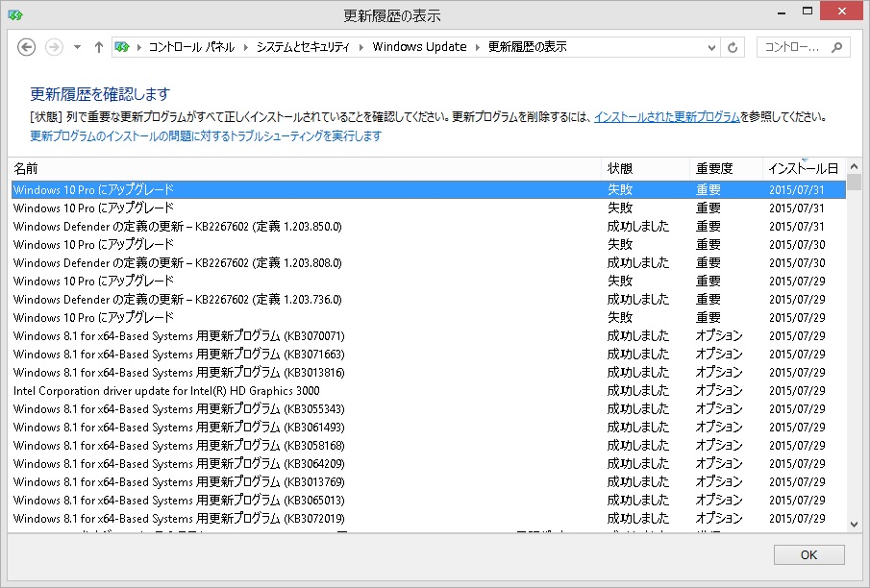Click 重要 in Defender 1.203.808.0 row
The image size is (870, 588).
[x=708, y=263]
